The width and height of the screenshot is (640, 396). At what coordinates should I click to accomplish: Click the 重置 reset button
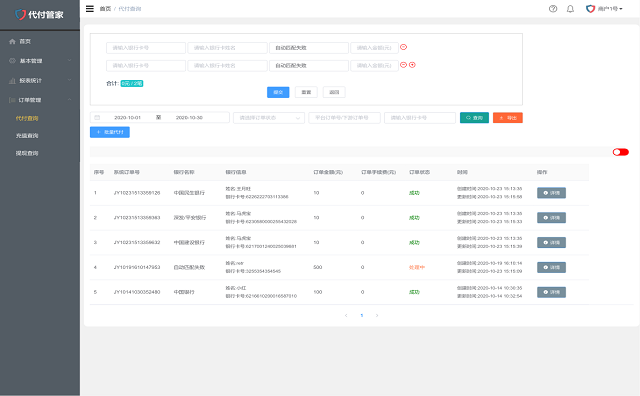[306, 92]
